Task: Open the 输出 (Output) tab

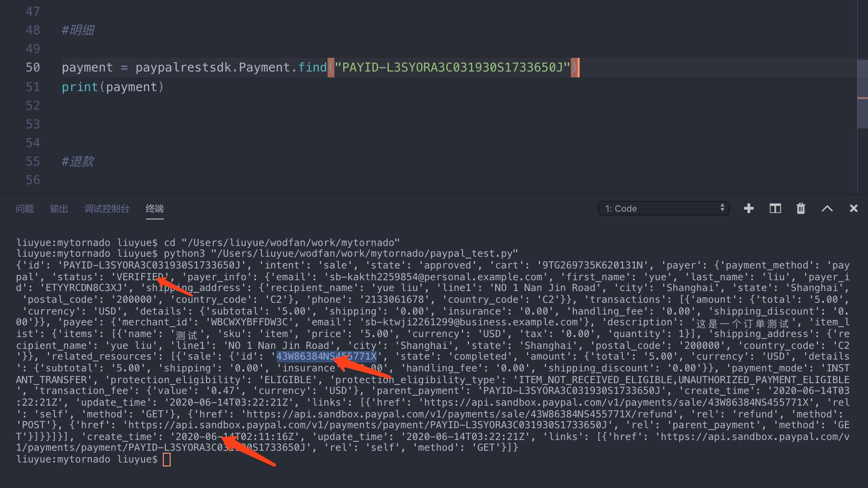Action: click(x=59, y=208)
